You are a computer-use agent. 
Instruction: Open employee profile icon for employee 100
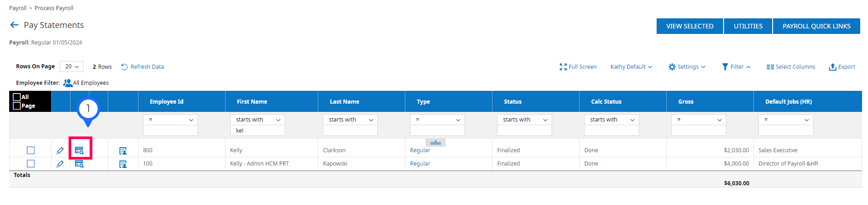(x=123, y=164)
